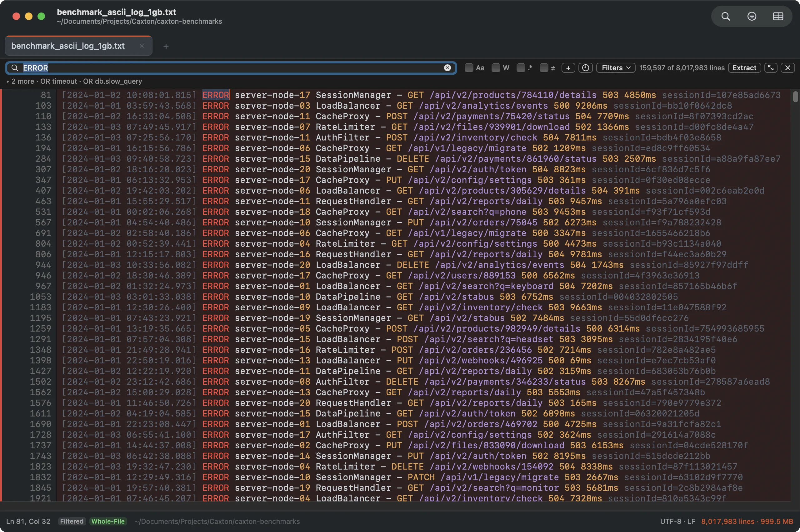
Task: Click timestamp '2024-01-01 11:46:50.726'
Action: point(129,403)
